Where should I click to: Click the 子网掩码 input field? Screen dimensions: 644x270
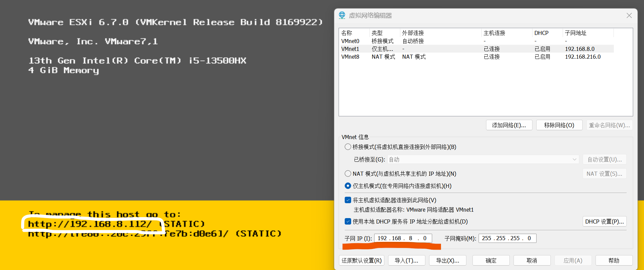click(507, 238)
